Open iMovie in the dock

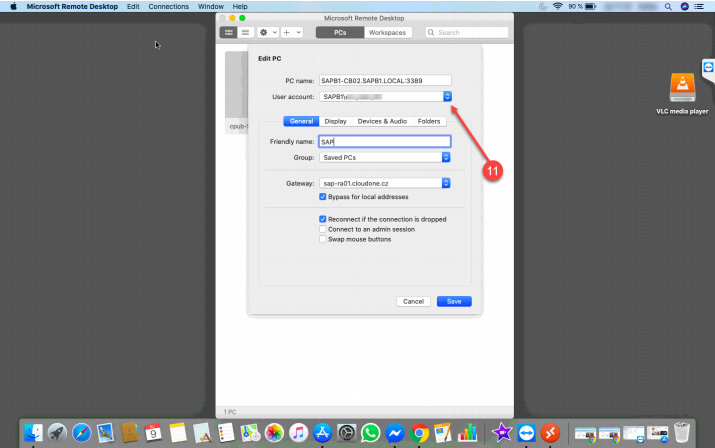[x=502, y=432]
